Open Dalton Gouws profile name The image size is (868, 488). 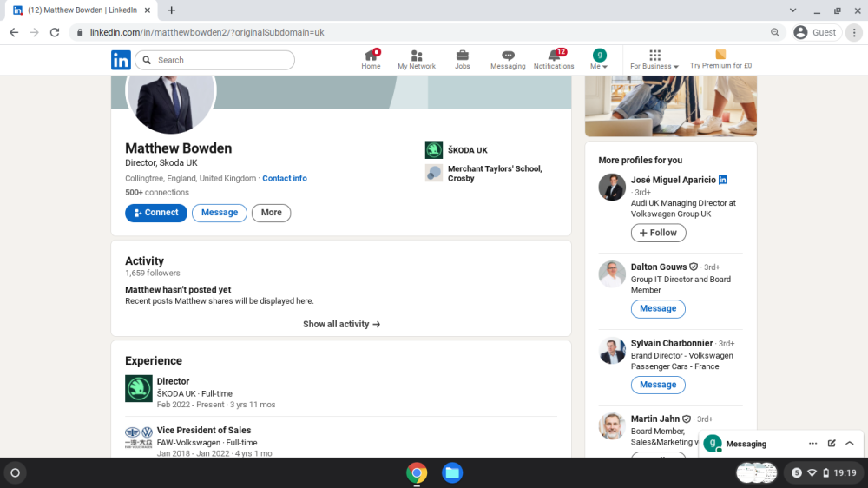coord(659,267)
